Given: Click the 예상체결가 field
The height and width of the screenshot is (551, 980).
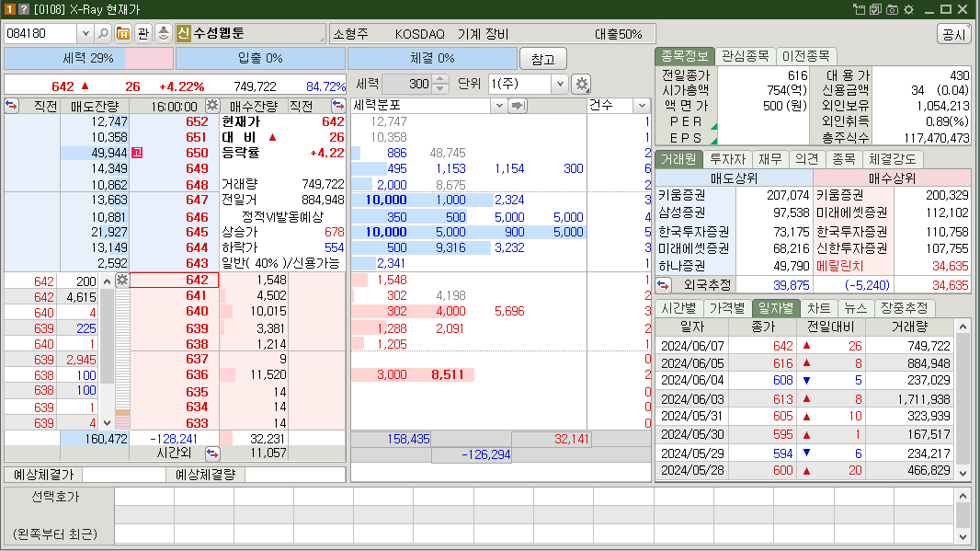Looking at the screenshot, I should 124,475.
